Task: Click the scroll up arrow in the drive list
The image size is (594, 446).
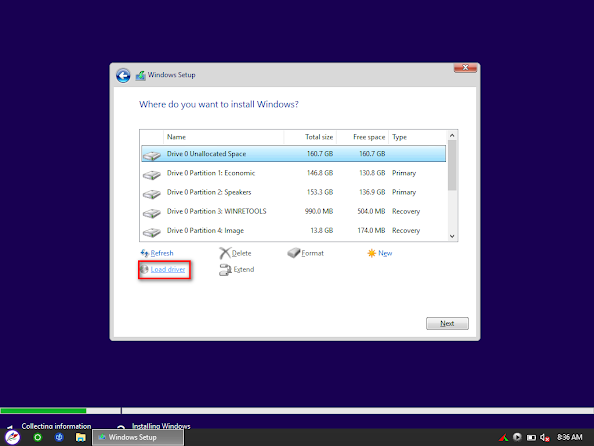Action: (x=452, y=135)
